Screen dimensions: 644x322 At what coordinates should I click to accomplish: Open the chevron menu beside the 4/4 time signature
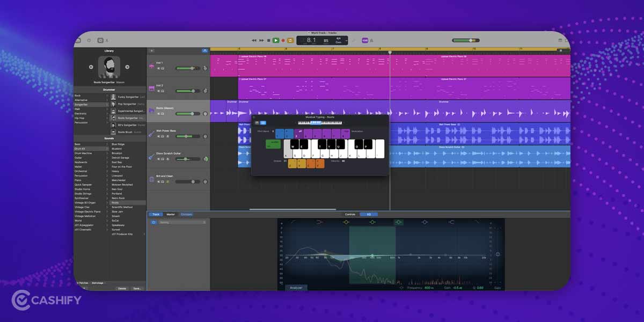pyautogui.click(x=346, y=40)
